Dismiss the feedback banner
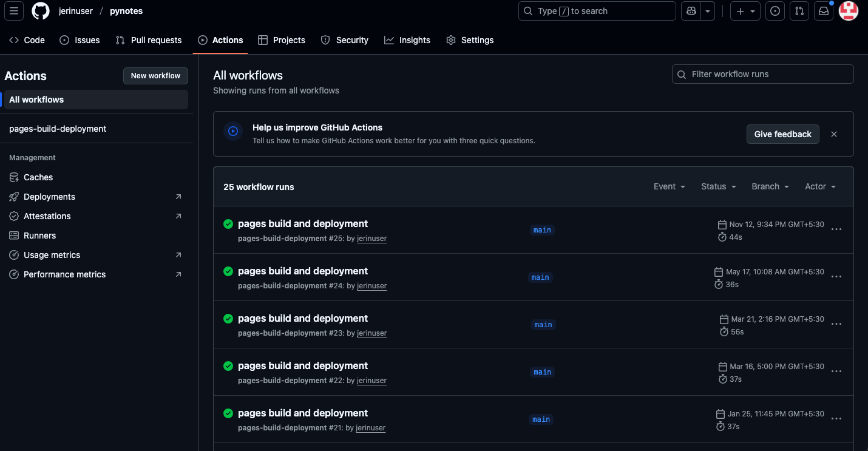This screenshot has height=451, width=868. [x=834, y=134]
